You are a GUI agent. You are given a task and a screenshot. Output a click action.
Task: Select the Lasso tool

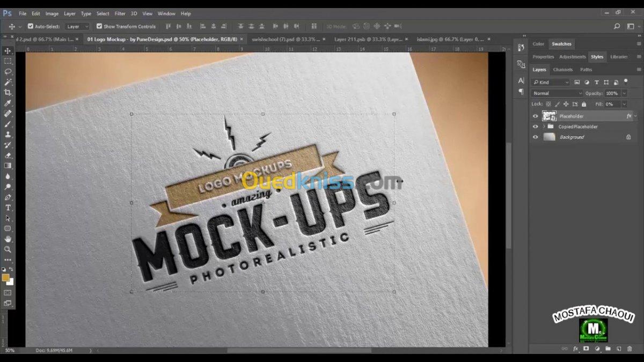click(x=8, y=71)
